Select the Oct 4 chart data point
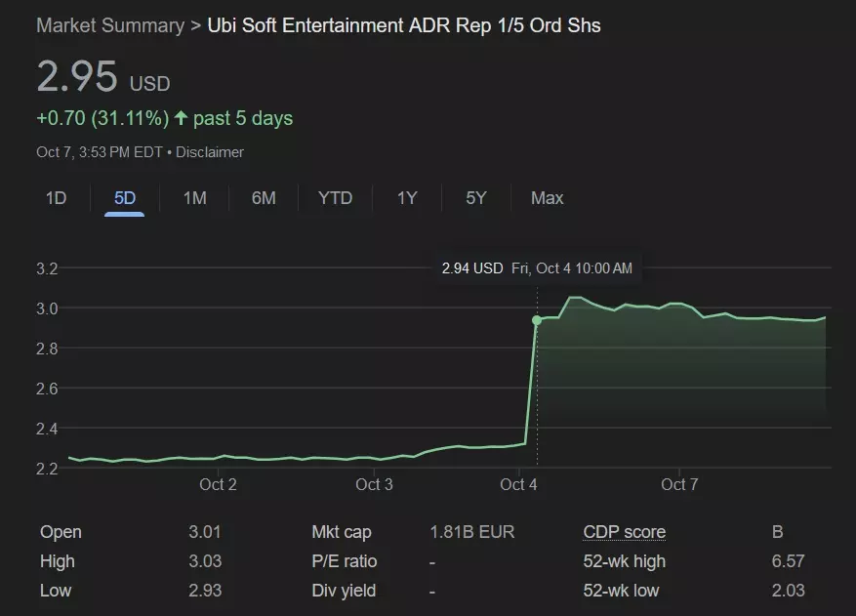856x616 pixels. point(537,319)
